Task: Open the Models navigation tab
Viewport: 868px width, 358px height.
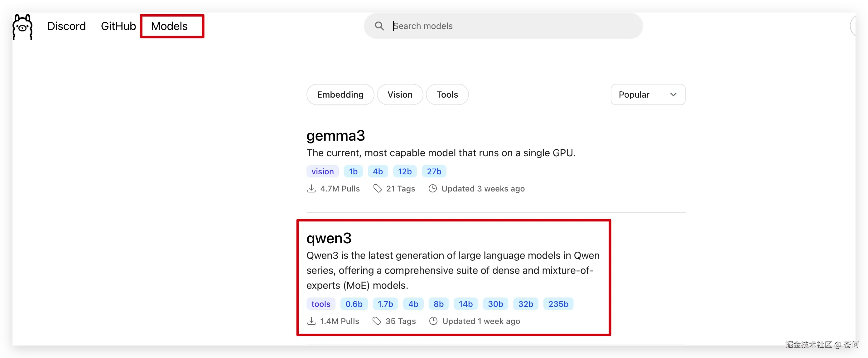Action: [x=169, y=26]
